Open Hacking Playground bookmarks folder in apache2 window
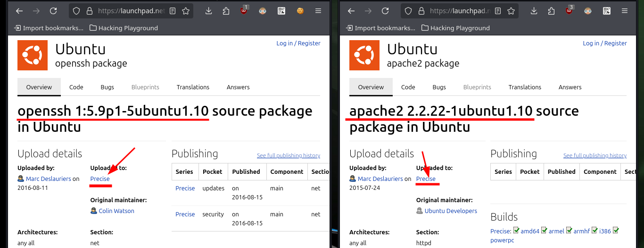 (455, 28)
